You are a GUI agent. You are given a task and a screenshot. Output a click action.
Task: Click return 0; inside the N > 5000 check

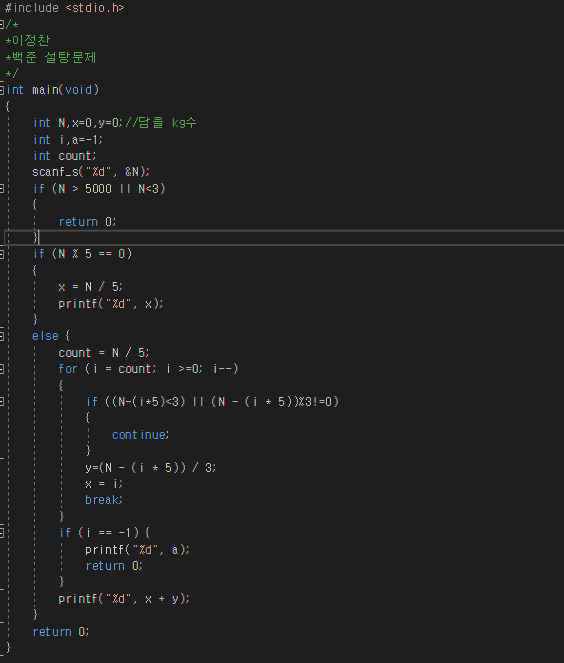click(87, 222)
